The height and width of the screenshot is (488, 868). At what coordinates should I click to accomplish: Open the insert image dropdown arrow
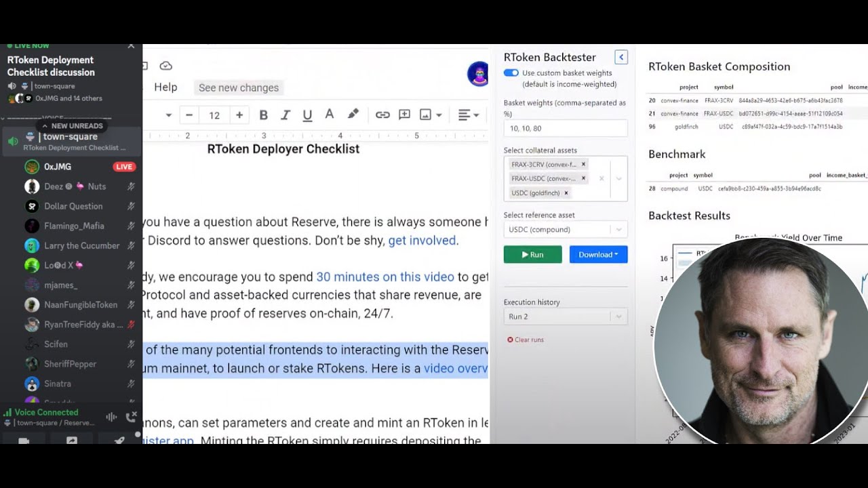(x=439, y=115)
